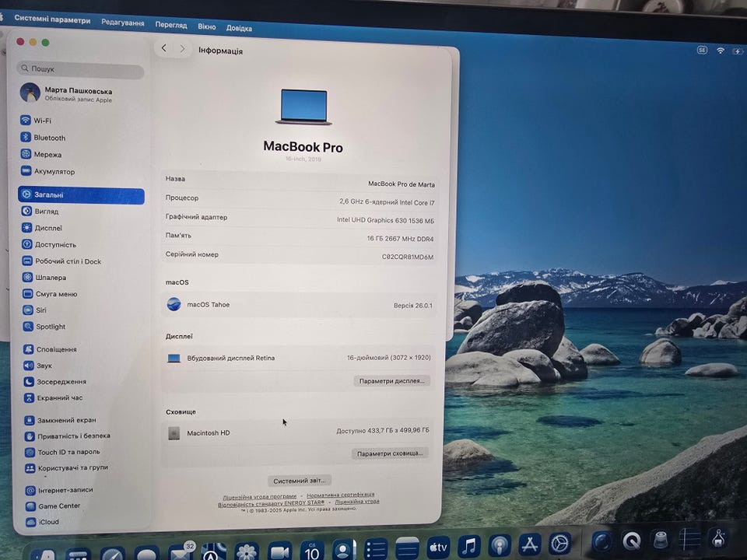Launch Apple TV from the Dock
This screenshot has height=560, width=747.
[x=438, y=547]
